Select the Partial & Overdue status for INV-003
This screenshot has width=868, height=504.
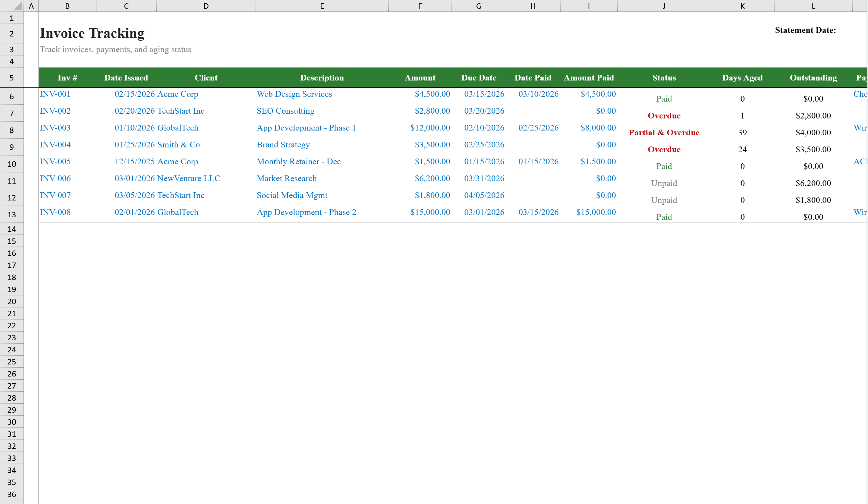click(x=664, y=132)
